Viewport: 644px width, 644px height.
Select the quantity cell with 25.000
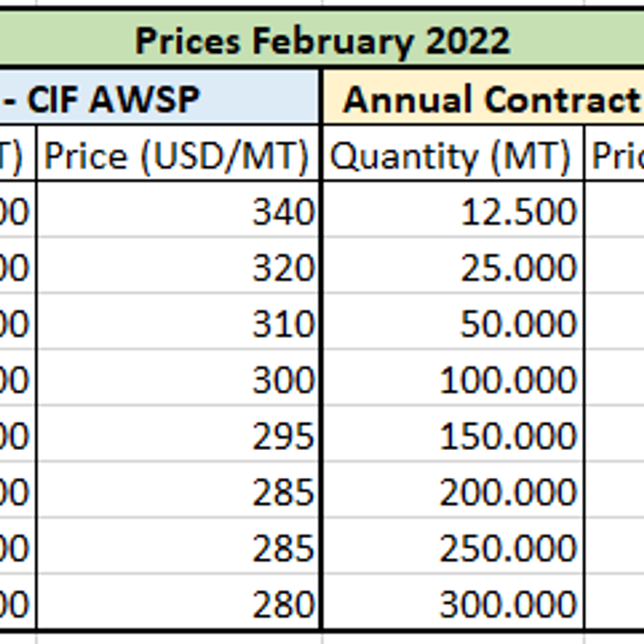pyautogui.click(x=452, y=267)
